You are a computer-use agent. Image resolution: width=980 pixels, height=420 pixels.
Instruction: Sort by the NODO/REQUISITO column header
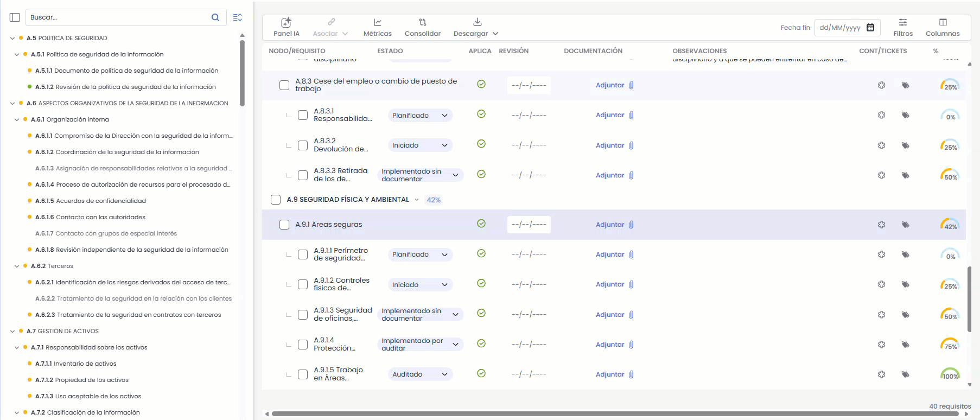tap(297, 51)
